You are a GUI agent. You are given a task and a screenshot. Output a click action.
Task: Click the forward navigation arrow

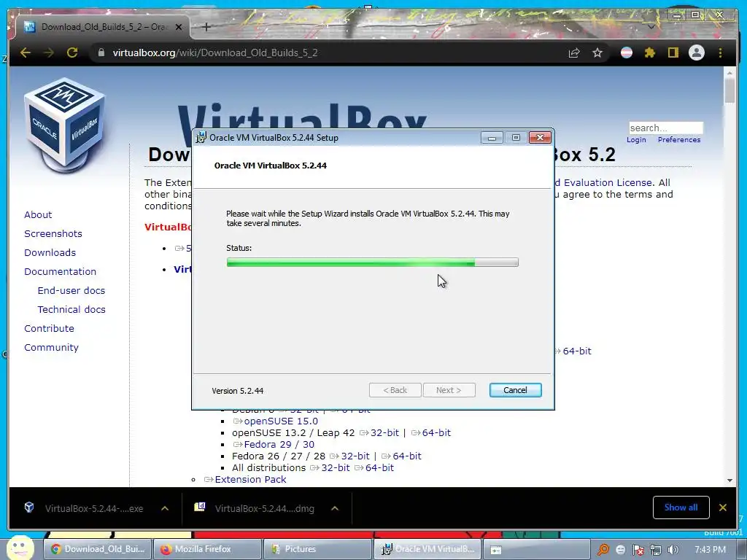click(49, 52)
